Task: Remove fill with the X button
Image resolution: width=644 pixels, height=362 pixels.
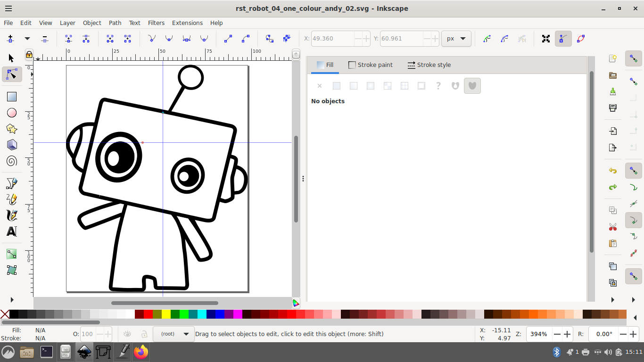Action: pos(320,86)
